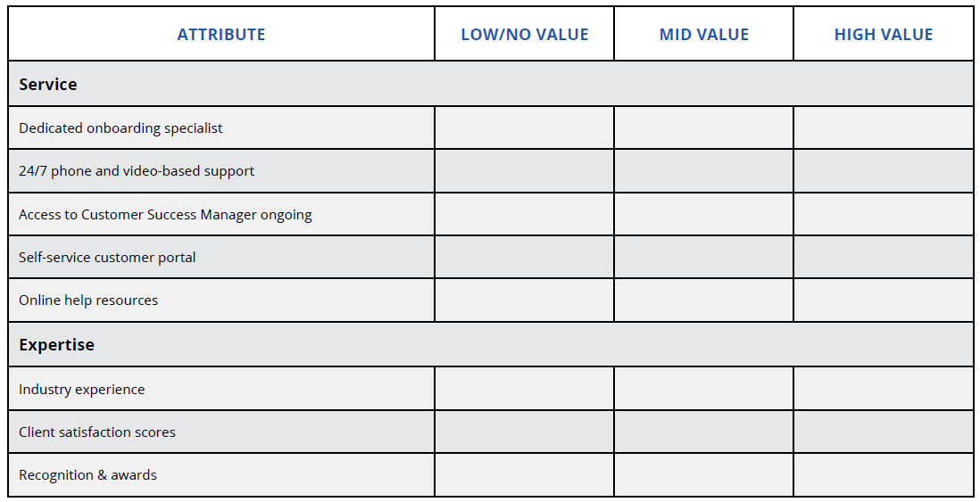The height and width of the screenshot is (502, 980).
Task: Click the 24/7 phone and video-based support label
Action: tap(137, 171)
